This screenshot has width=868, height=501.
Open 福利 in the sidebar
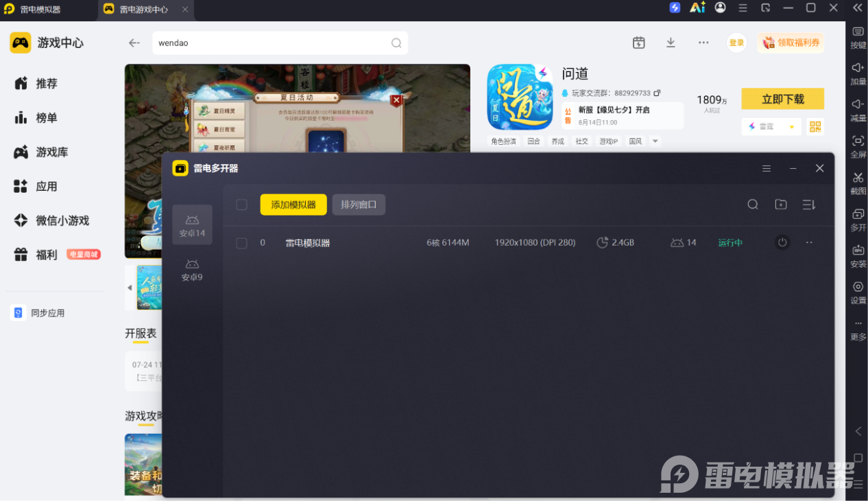(47, 255)
